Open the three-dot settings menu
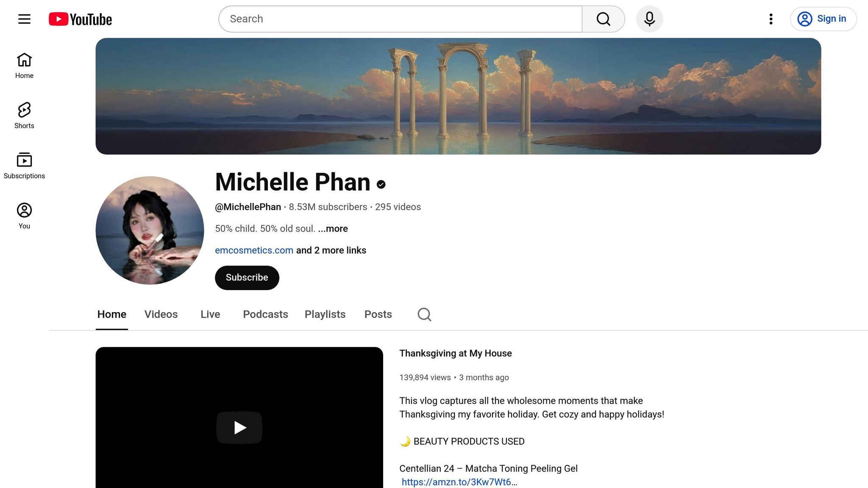The height and width of the screenshot is (488, 868). click(771, 19)
